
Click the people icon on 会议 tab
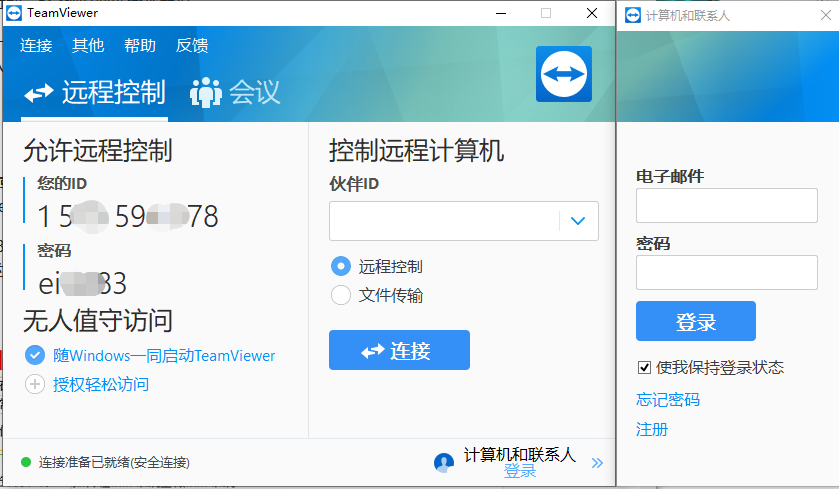pos(205,93)
